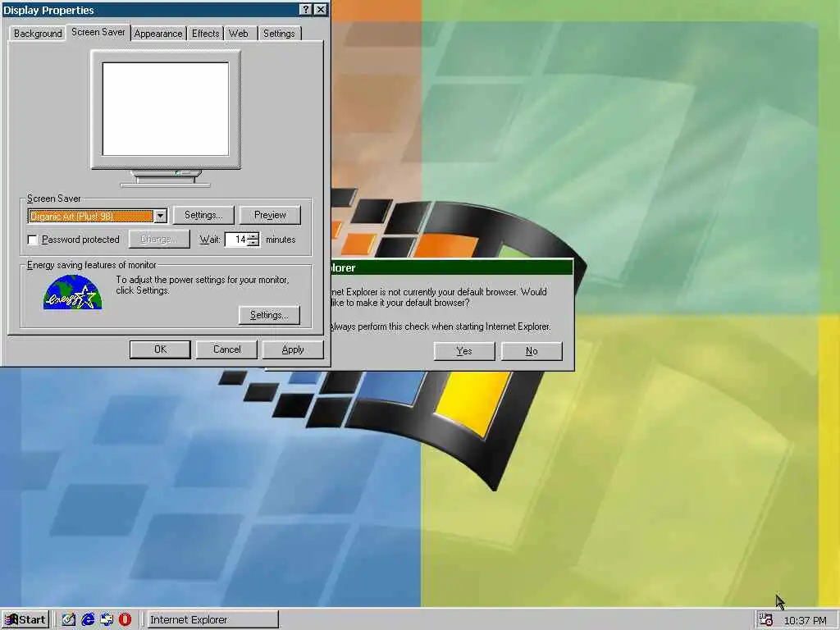840x630 pixels.
Task: Click the monitor preview image
Action: point(166,118)
